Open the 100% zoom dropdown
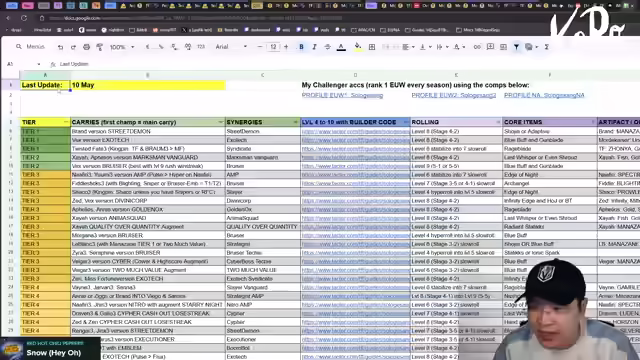 pos(122,47)
